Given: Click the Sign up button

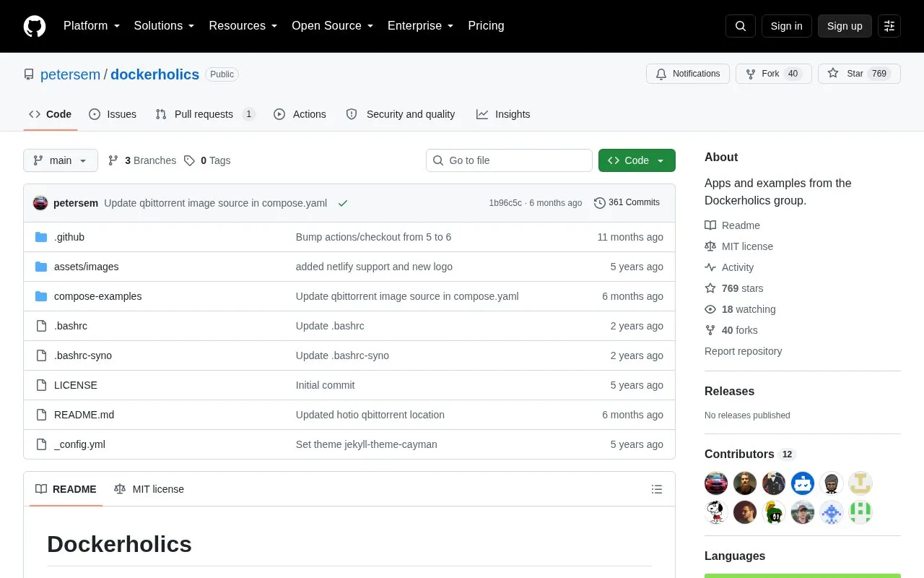Looking at the screenshot, I should pos(845,26).
